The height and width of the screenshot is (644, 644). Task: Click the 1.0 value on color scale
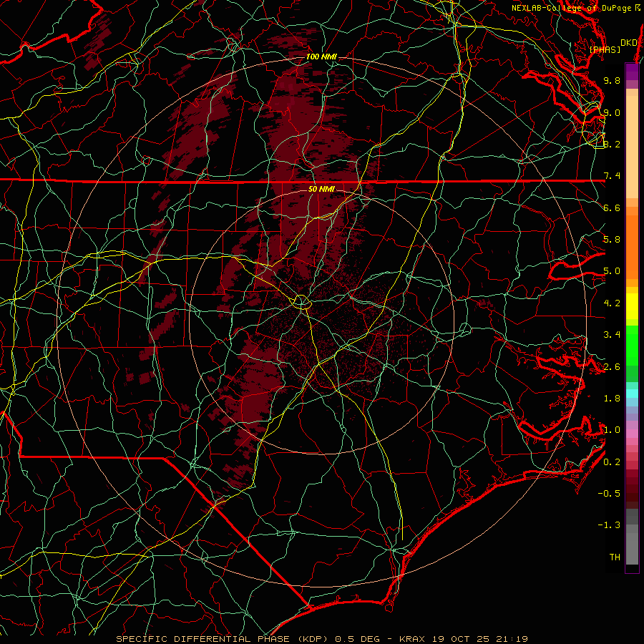[x=612, y=430]
